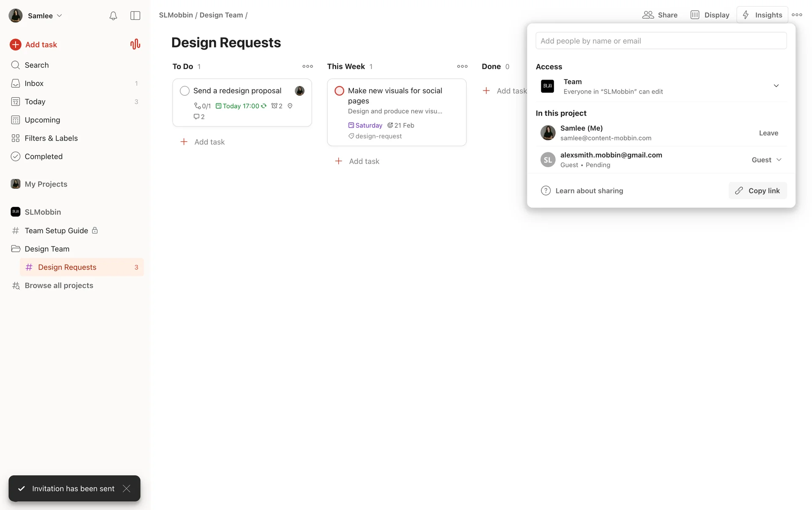This screenshot has width=812, height=510.
Task: Open the Guest role dropdown
Action: 766,160
